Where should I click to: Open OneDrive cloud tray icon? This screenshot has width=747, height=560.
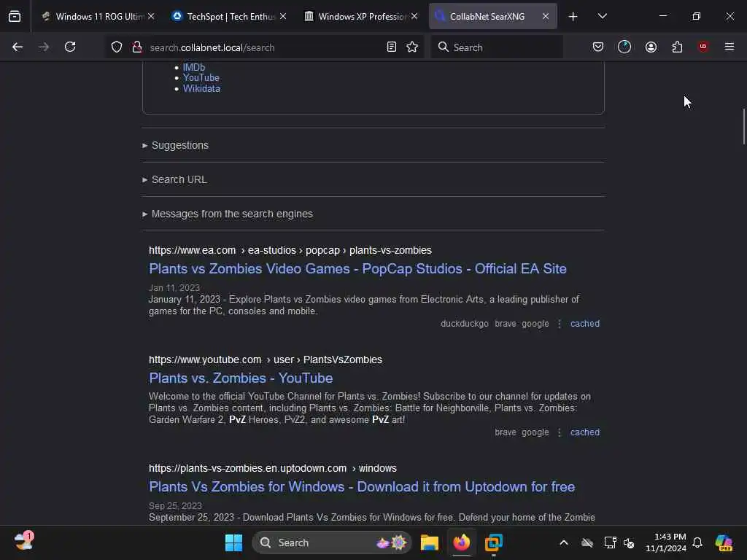(x=587, y=542)
